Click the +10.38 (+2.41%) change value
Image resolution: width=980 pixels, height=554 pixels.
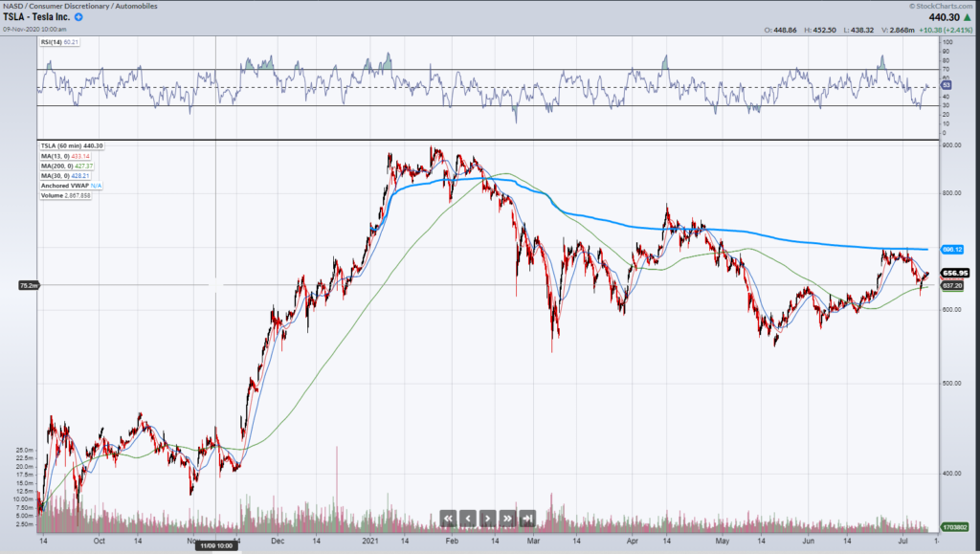click(946, 30)
